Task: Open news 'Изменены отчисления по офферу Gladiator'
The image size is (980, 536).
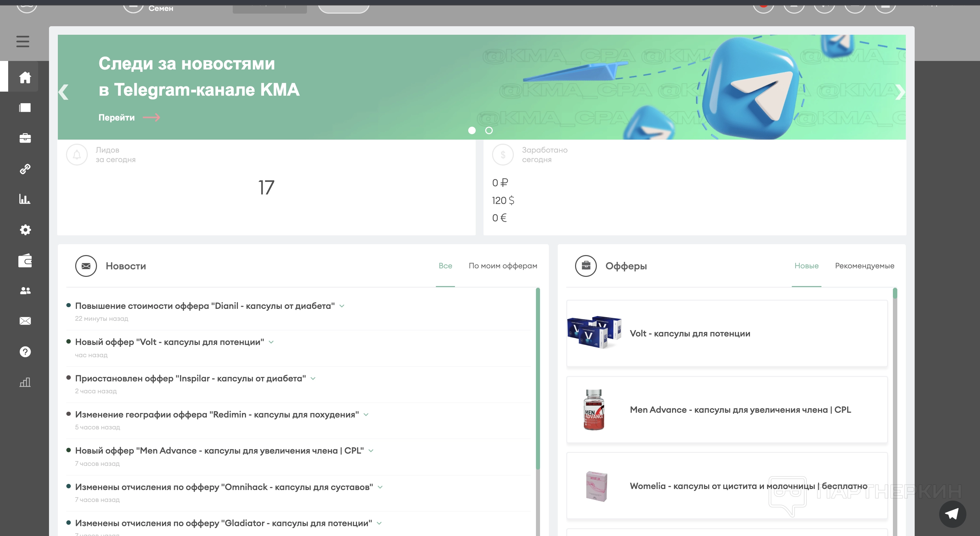Action: [x=223, y=523]
